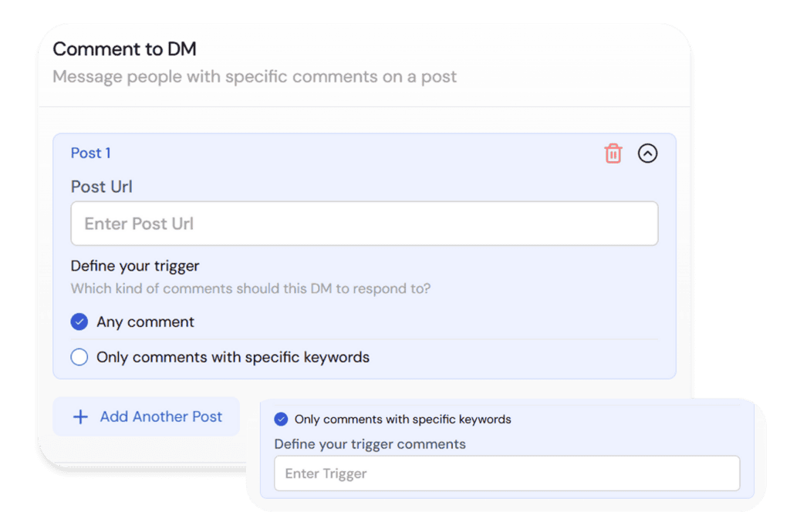Viewport: 790px width, 532px height.
Task: Click the circled chevron near the trash icon
Action: [x=648, y=153]
